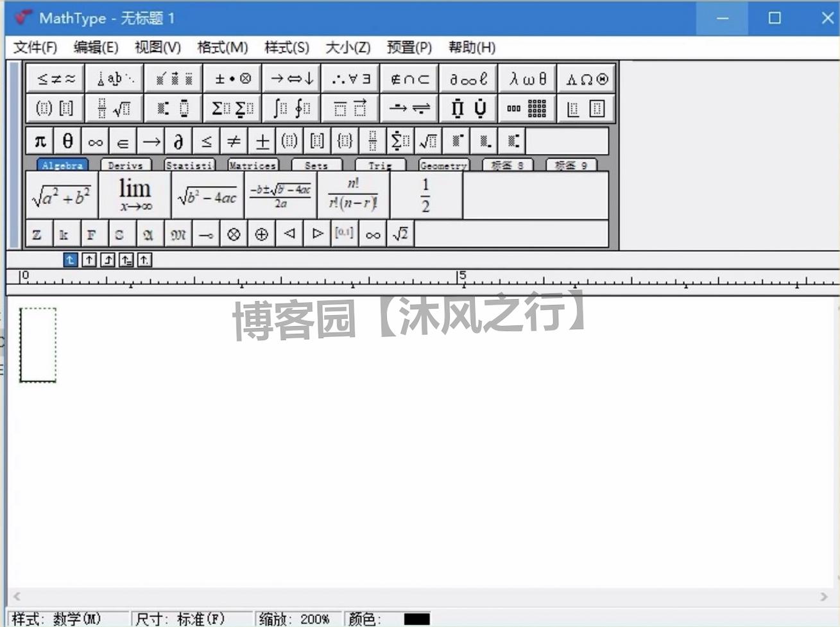Insert the partial derivative symbol

click(x=179, y=141)
